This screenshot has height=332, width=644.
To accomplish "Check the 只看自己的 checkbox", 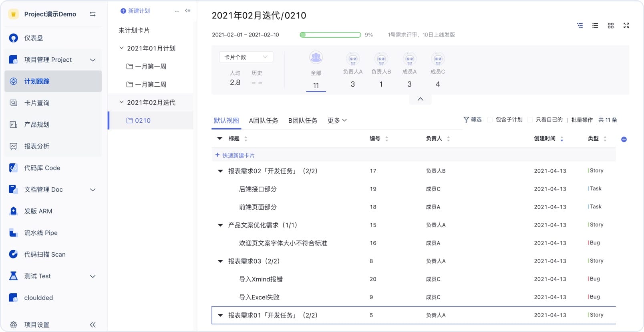I will coord(530,120).
